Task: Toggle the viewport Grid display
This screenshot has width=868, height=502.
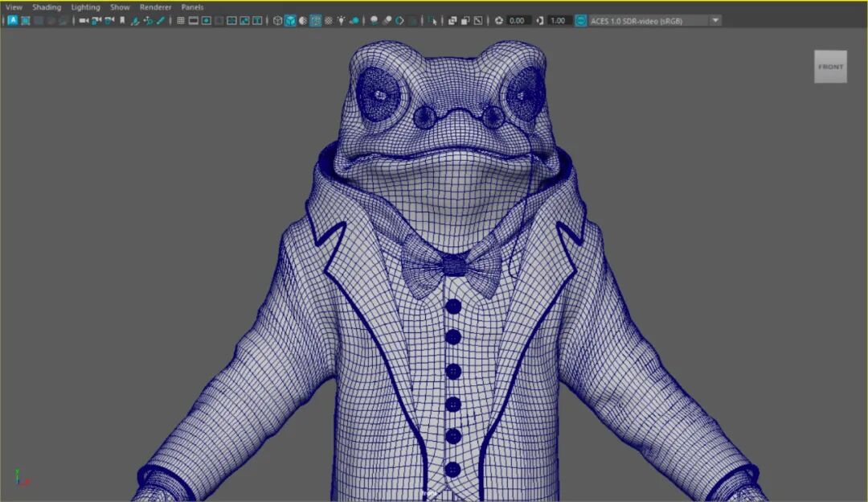Action: (181, 20)
